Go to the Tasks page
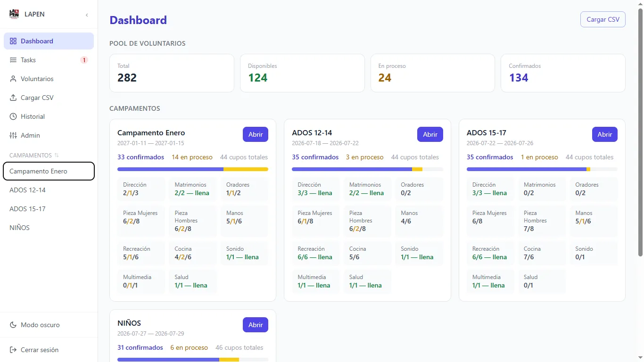The width and height of the screenshot is (644, 362). [x=49, y=60]
